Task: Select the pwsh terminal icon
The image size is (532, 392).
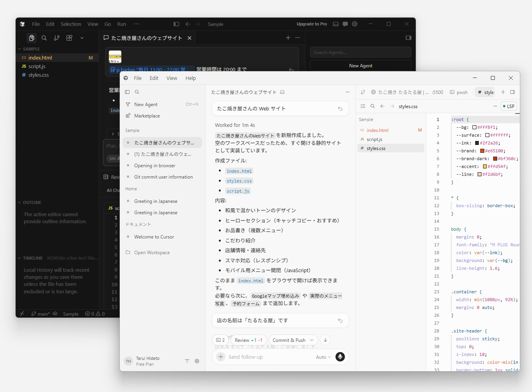Action: coord(453,92)
